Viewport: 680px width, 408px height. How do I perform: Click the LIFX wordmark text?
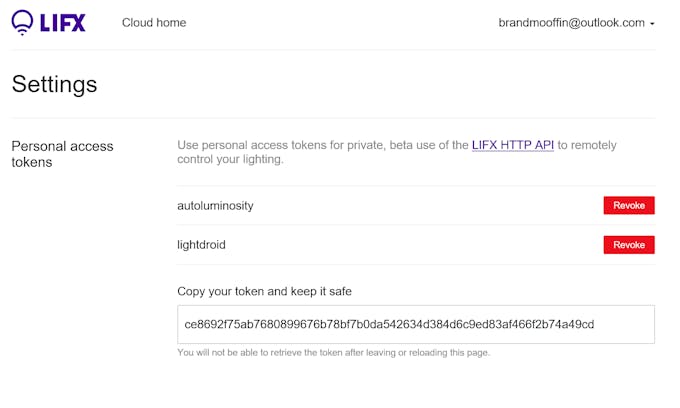[x=63, y=22]
